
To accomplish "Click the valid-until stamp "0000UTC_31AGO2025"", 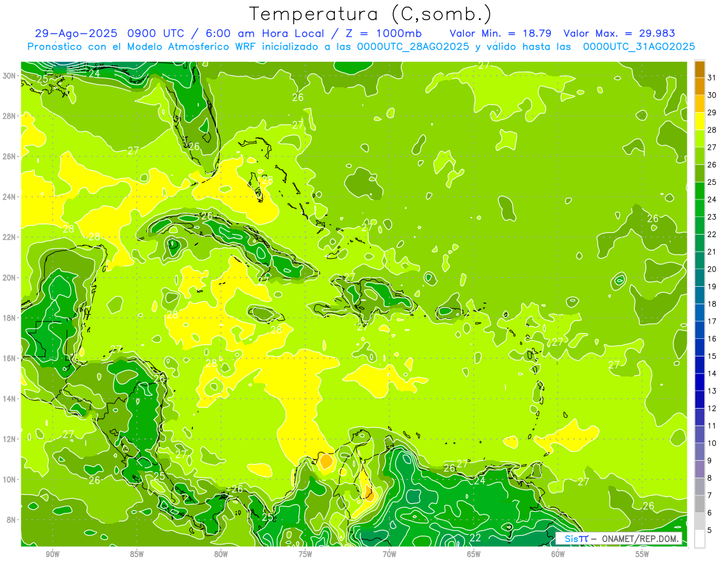I will pyautogui.click(x=639, y=47).
